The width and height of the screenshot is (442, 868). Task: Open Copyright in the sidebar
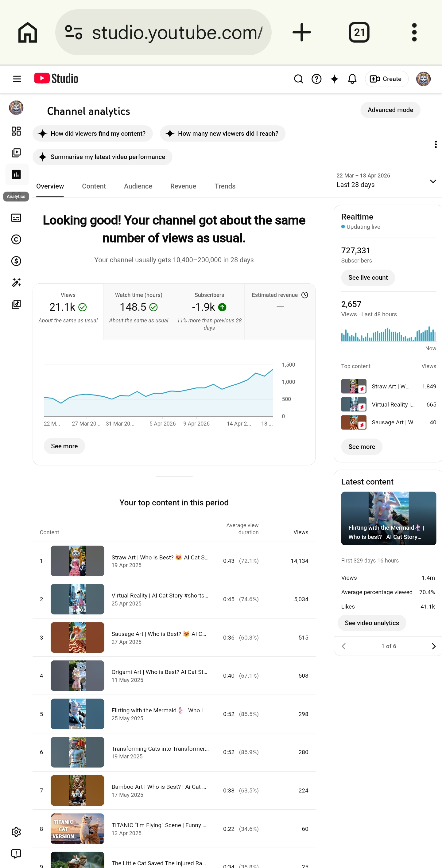click(16, 239)
